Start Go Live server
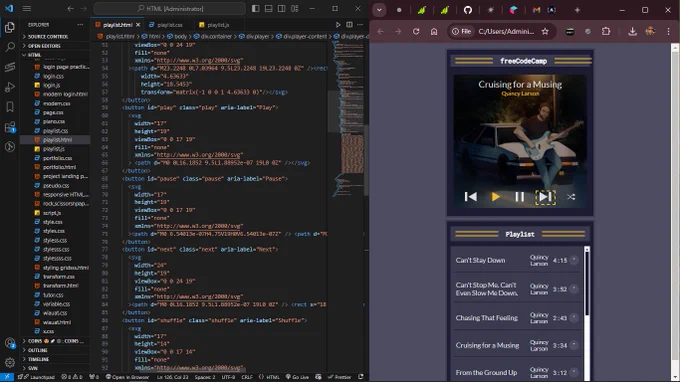 297,377
